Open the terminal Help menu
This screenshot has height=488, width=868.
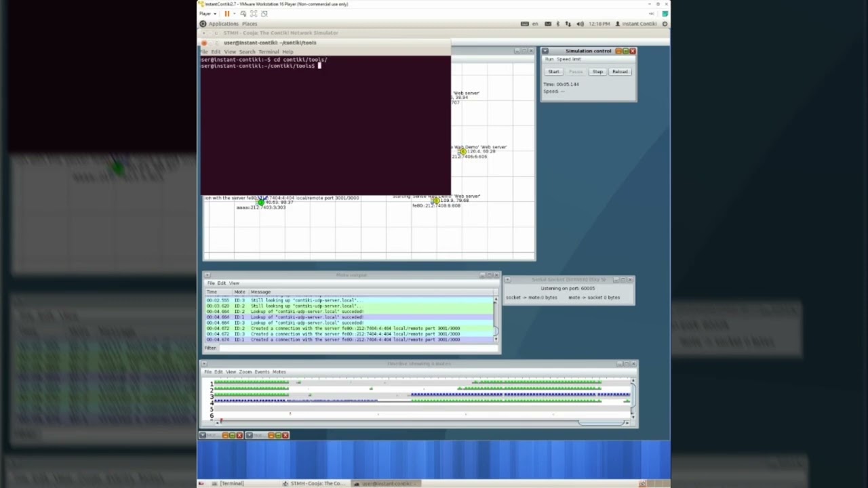(288, 52)
